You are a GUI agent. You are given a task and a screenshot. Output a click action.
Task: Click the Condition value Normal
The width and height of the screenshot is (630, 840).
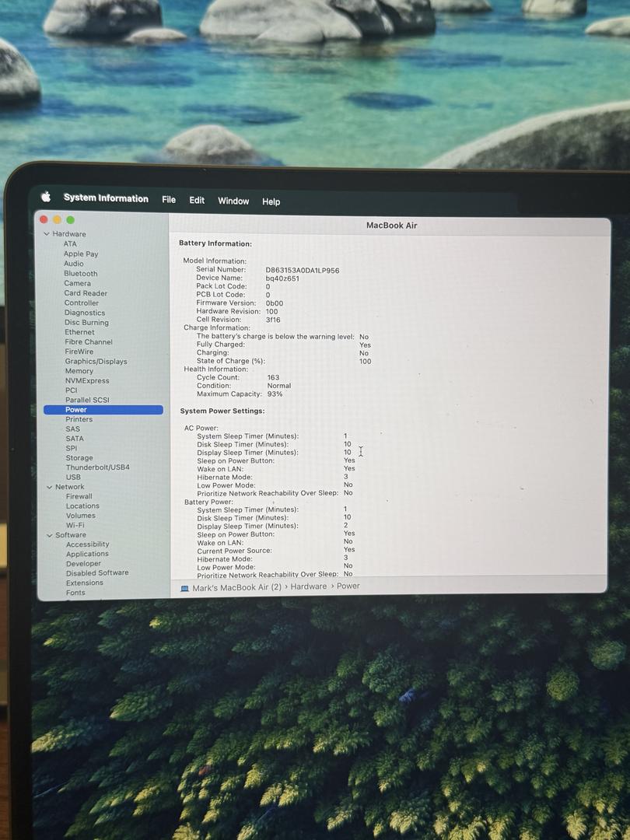click(279, 386)
